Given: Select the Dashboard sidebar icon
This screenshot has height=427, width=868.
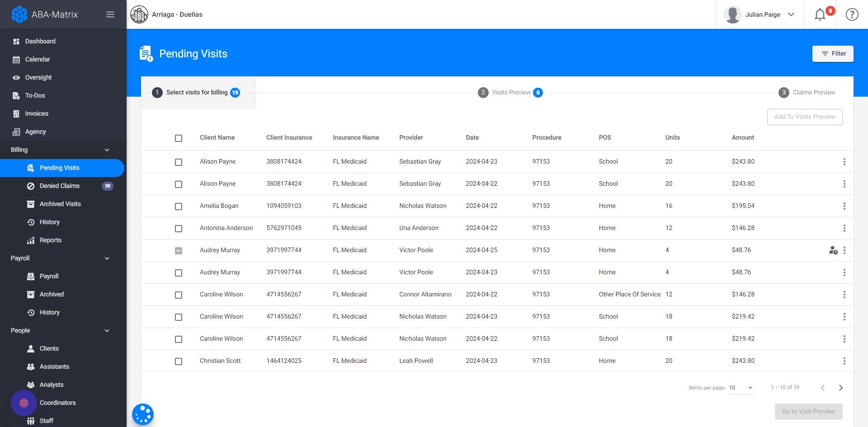Looking at the screenshot, I should click(16, 41).
